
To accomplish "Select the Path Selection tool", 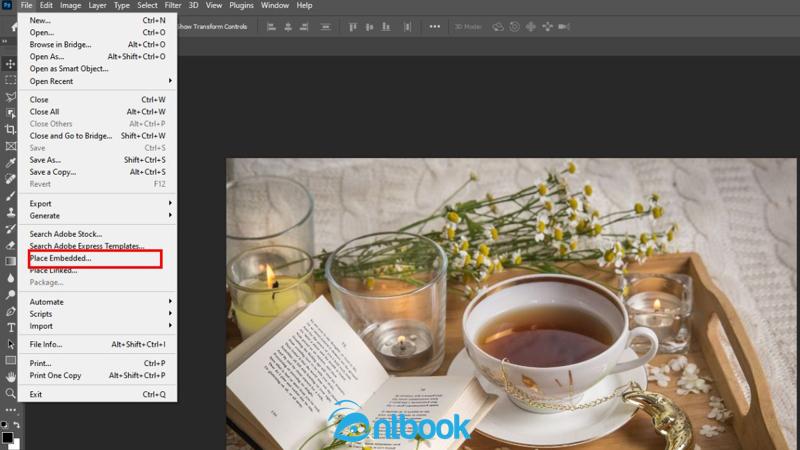I will 10,344.
